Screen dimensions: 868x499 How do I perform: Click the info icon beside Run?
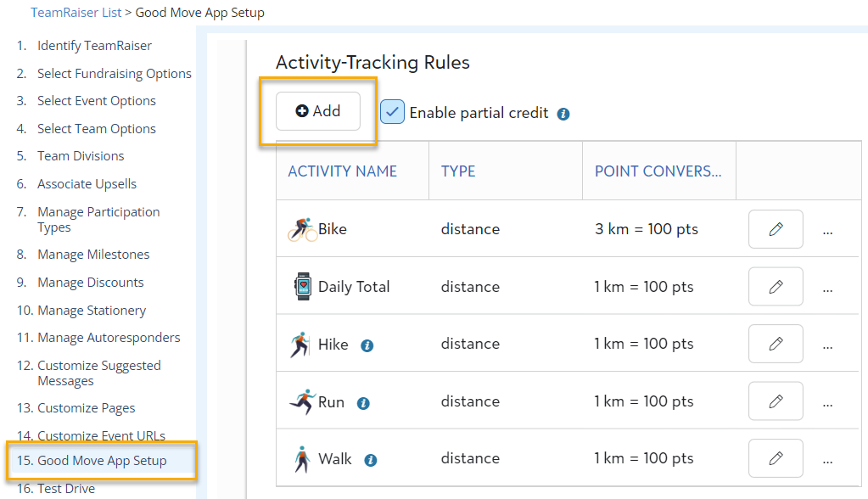point(363,403)
